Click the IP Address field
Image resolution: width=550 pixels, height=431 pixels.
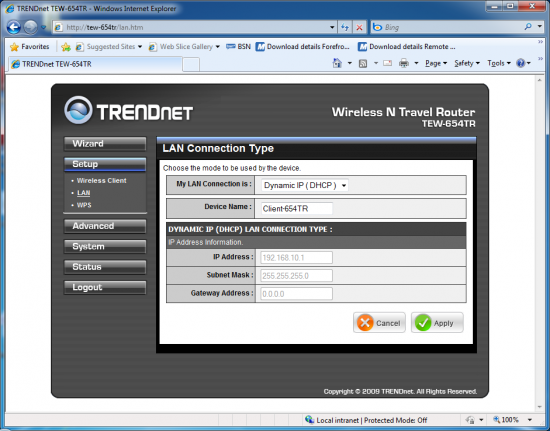(297, 258)
